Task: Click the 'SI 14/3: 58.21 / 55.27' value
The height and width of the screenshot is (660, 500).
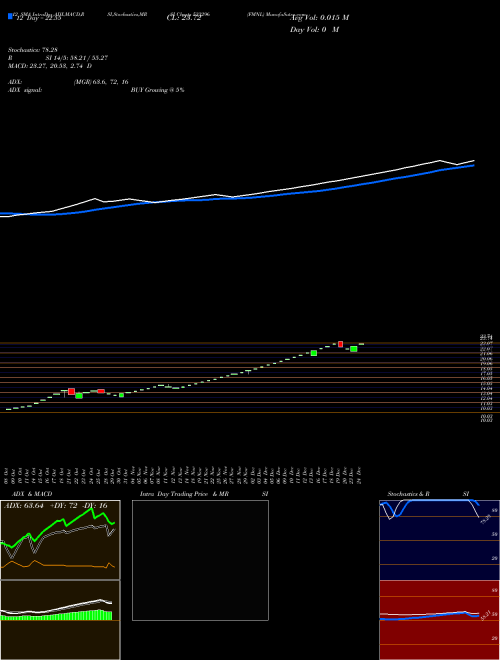Action: coord(77,58)
